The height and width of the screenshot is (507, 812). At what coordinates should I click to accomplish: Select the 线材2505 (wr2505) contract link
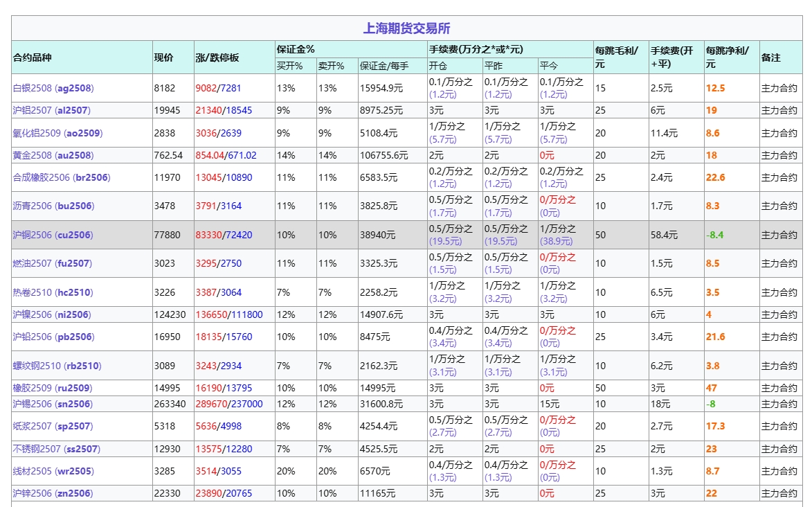pyautogui.click(x=53, y=472)
